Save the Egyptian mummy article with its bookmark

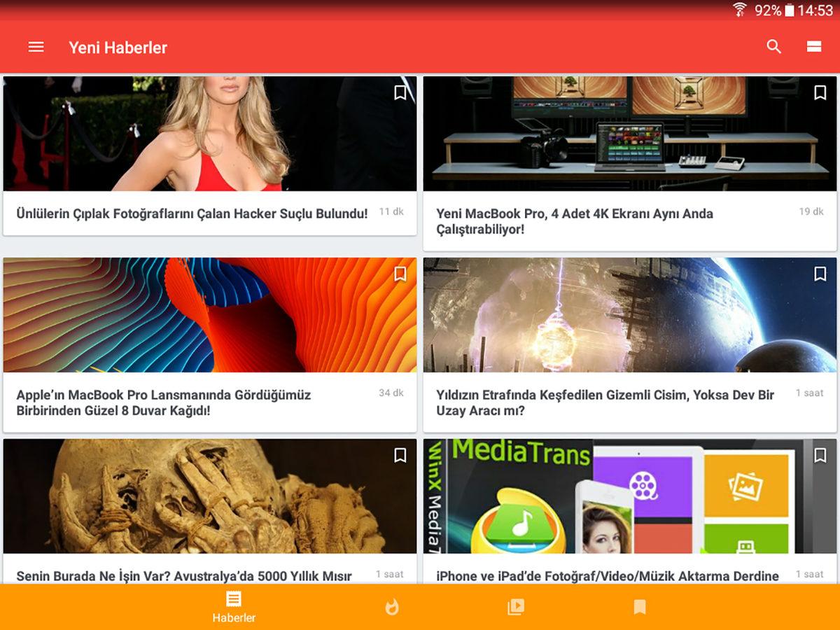click(x=400, y=456)
